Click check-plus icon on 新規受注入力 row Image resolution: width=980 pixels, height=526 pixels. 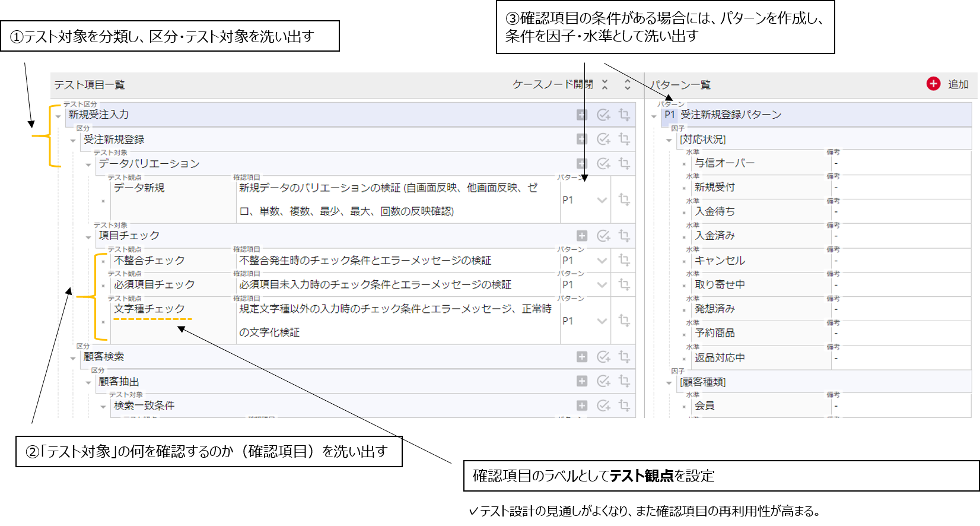coord(603,115)
